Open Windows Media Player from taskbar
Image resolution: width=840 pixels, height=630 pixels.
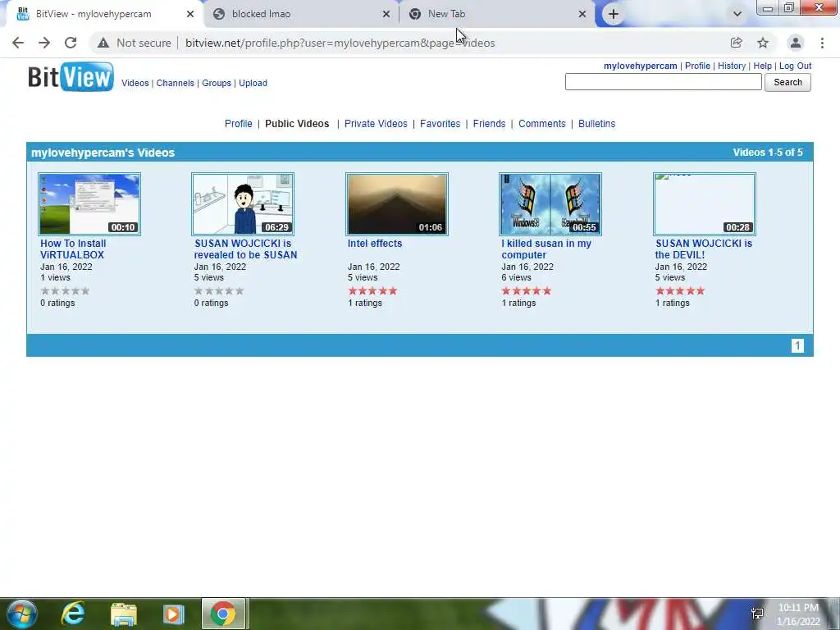(173, 614)
